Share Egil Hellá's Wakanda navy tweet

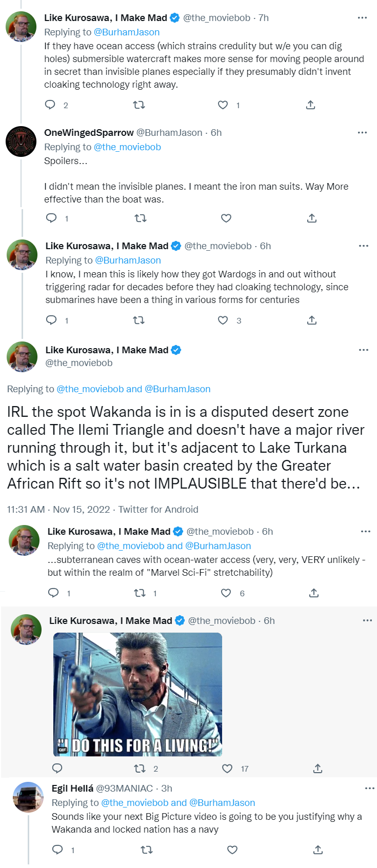point(318,850)
